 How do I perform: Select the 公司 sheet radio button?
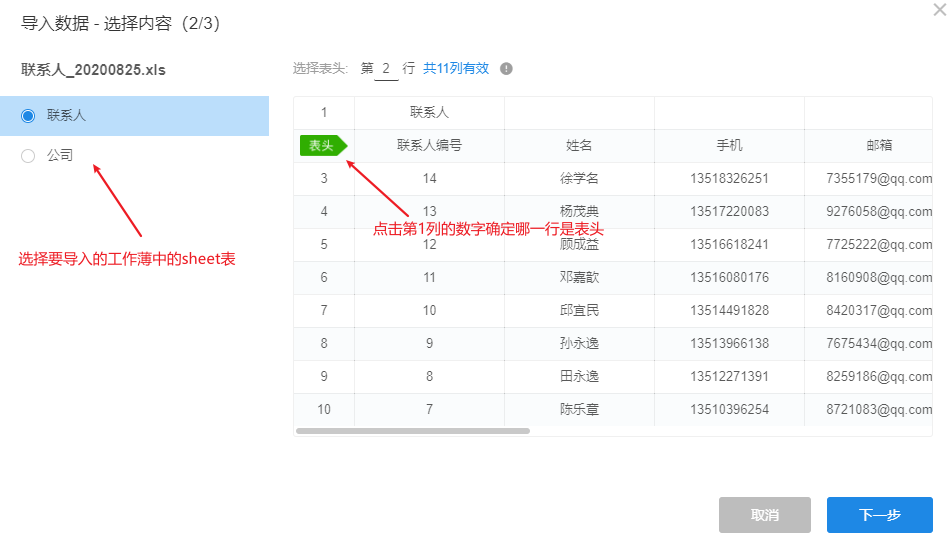point(28,156)
